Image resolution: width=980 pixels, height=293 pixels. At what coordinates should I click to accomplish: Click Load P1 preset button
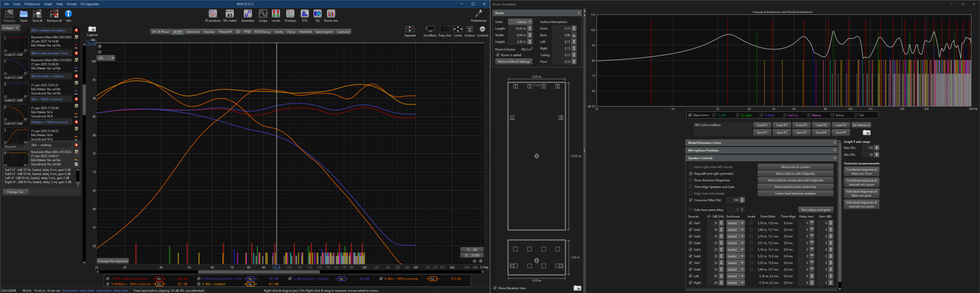[x=762, y=125]
